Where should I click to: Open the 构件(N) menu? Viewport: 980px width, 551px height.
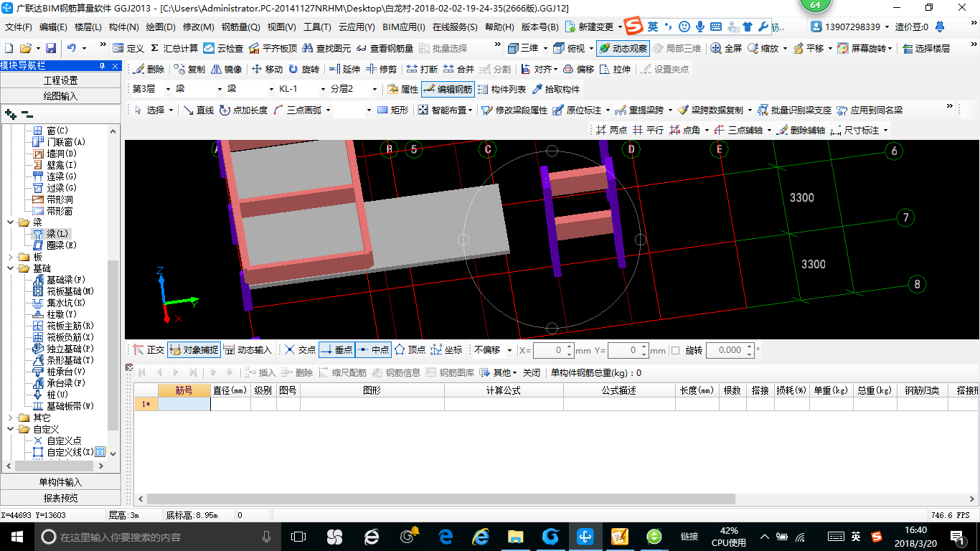tap(123, 27)
